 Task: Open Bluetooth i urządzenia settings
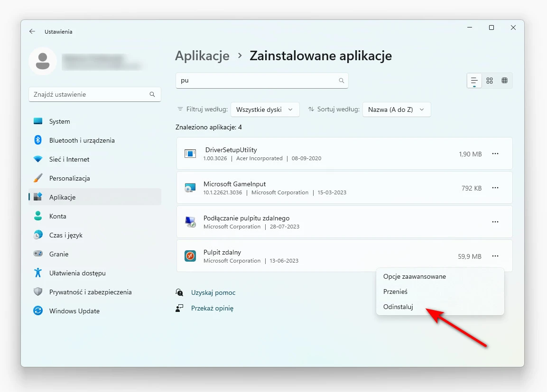click(82, 140)
